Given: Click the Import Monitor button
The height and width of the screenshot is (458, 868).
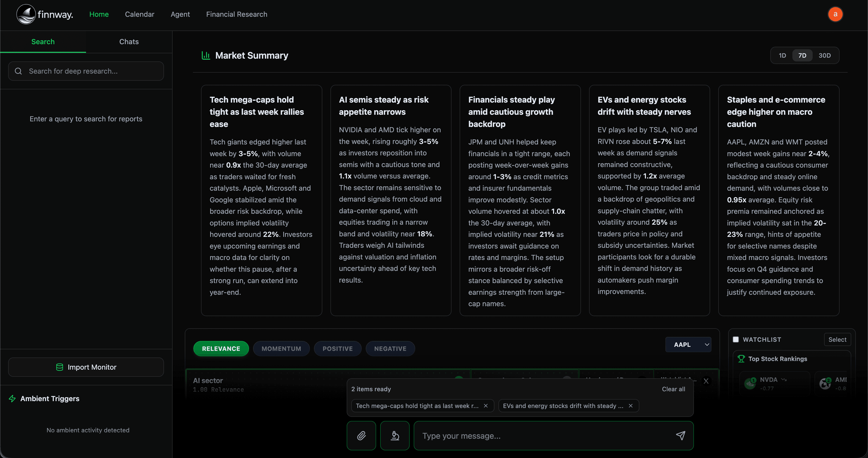Looking at the screenshot, I should (x=86, y=367).
